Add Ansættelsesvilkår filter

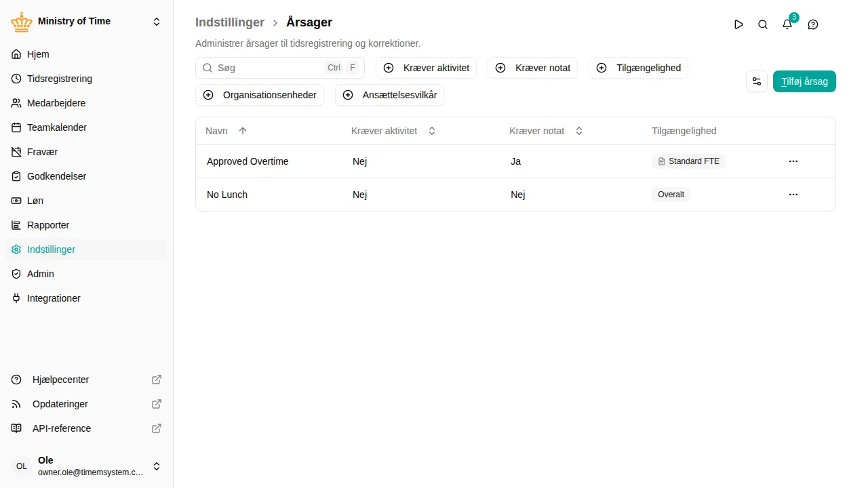390,95
